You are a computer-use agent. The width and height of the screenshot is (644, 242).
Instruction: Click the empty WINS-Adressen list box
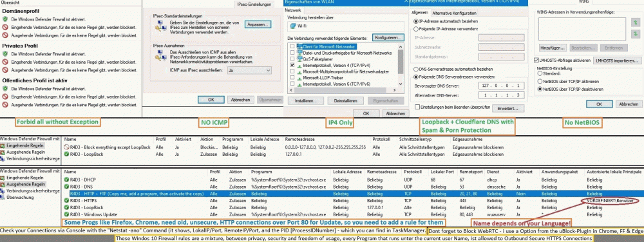pyautogui.click(x=582, y=29)
